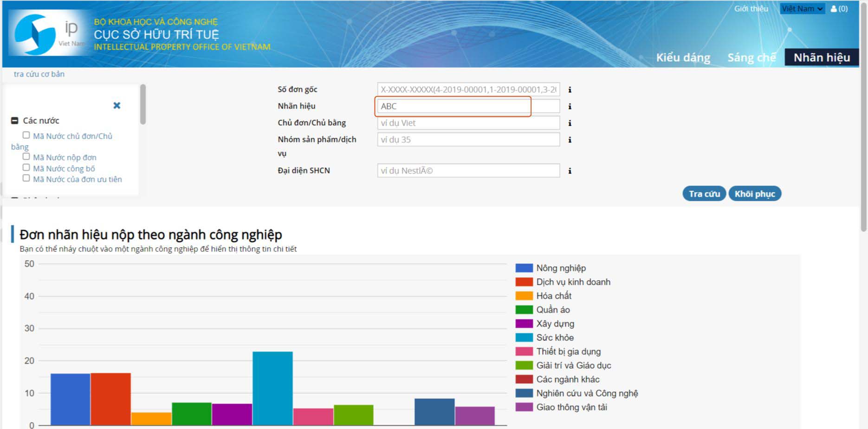Show info icon for Nhóm sản phẩm/dịch vụ
The width and height of the screenshot is (868, 429).
[x=570, y=140]
